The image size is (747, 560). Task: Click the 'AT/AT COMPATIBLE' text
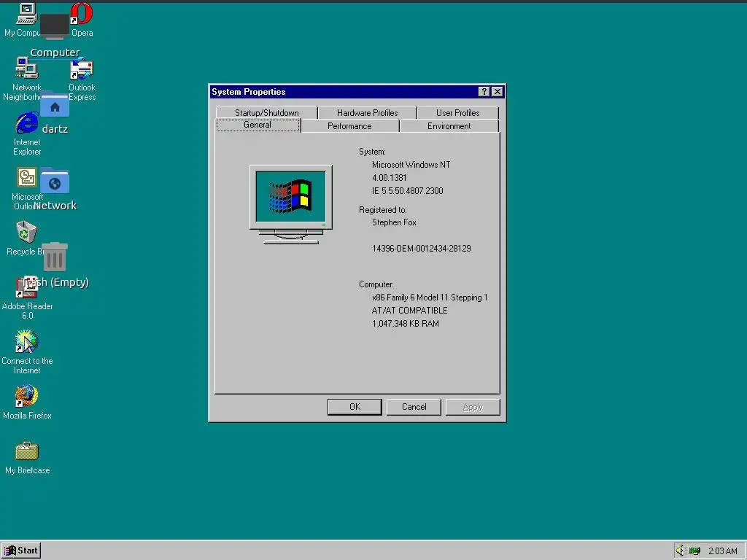pyautogui.click(x=410, y=311)
